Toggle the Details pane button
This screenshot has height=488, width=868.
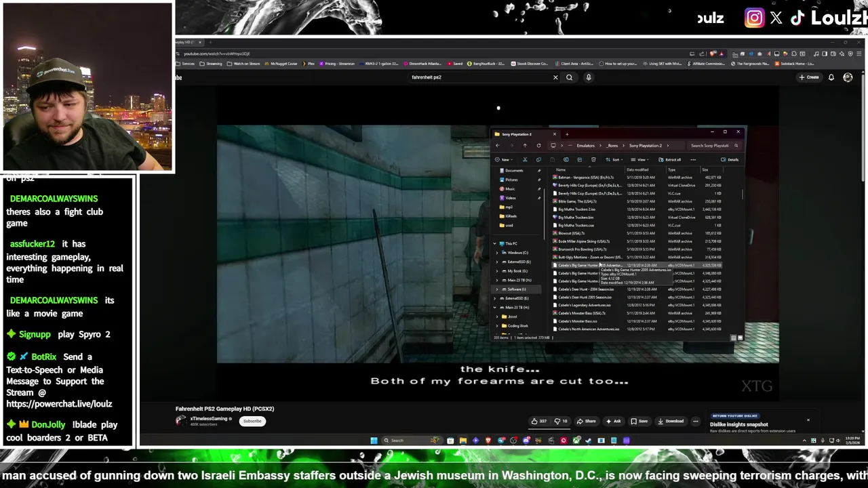coord(730,160)
